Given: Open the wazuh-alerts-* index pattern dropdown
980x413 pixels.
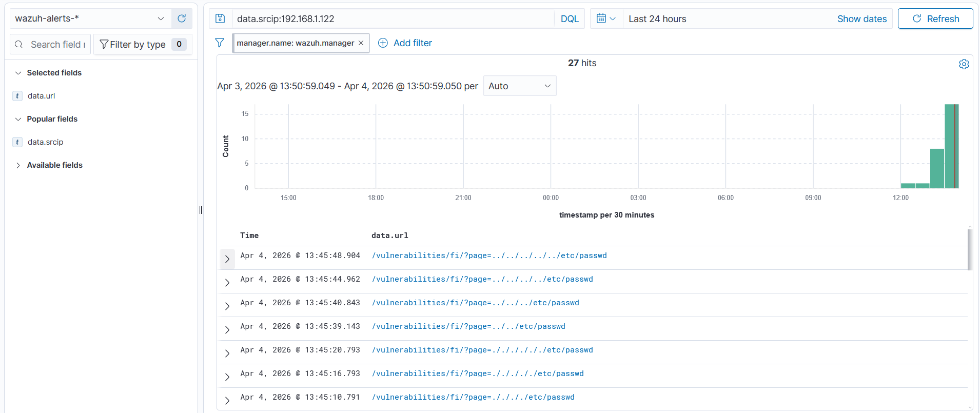Looking at the screenshot, I should coord(90,18).
